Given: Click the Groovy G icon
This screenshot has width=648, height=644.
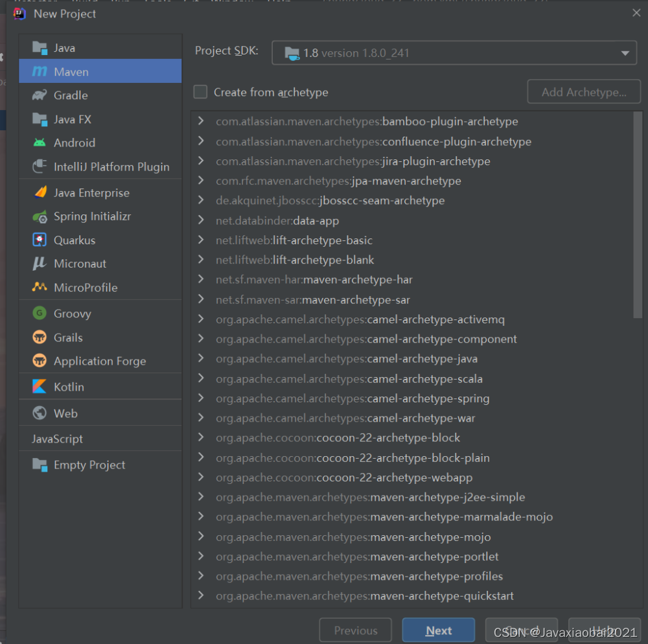Looking at the screenshot, I should click(x=40, y=313).
